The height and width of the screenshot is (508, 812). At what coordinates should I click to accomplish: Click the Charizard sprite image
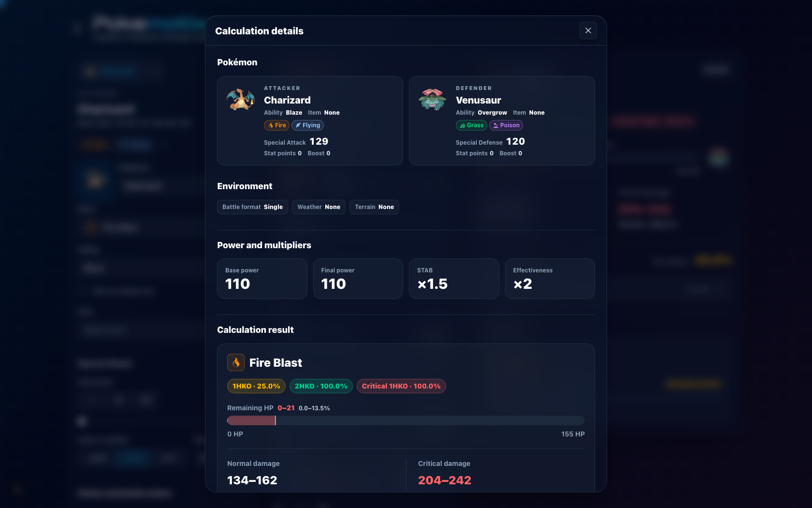point(241,99)
